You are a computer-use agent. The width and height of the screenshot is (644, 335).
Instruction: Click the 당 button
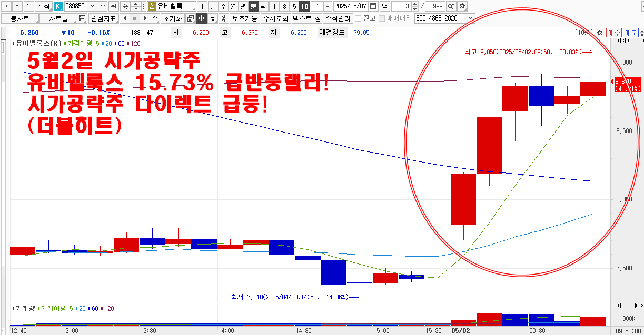click(x=384, y=6)
